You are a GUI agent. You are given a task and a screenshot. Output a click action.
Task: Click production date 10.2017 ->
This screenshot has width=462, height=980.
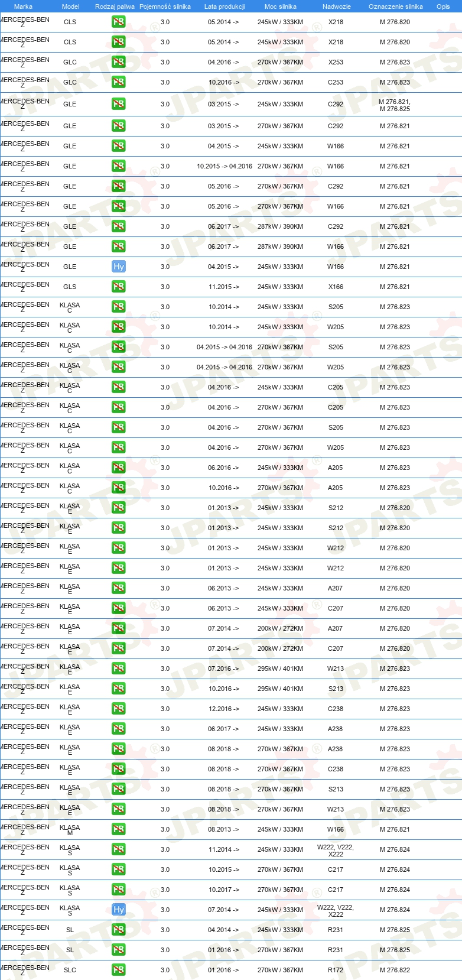(x=223, y=890)
